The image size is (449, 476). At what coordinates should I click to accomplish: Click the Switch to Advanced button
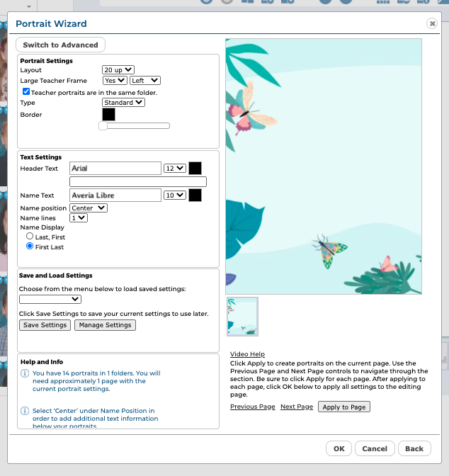click(61, 45)
